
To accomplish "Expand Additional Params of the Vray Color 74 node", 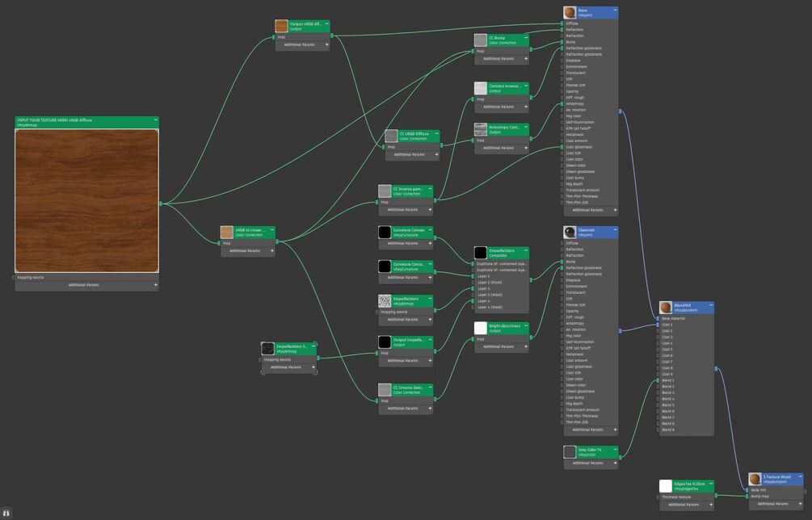I will point(615,463).
